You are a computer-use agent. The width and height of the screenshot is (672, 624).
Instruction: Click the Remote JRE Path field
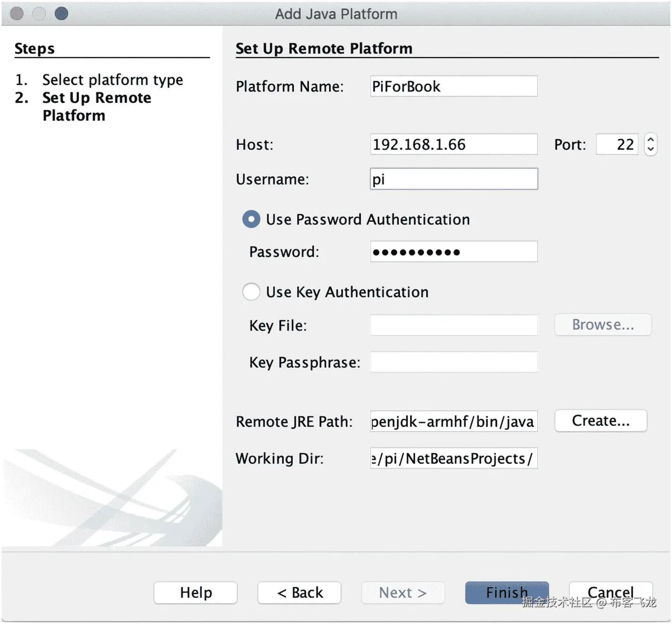453,421
